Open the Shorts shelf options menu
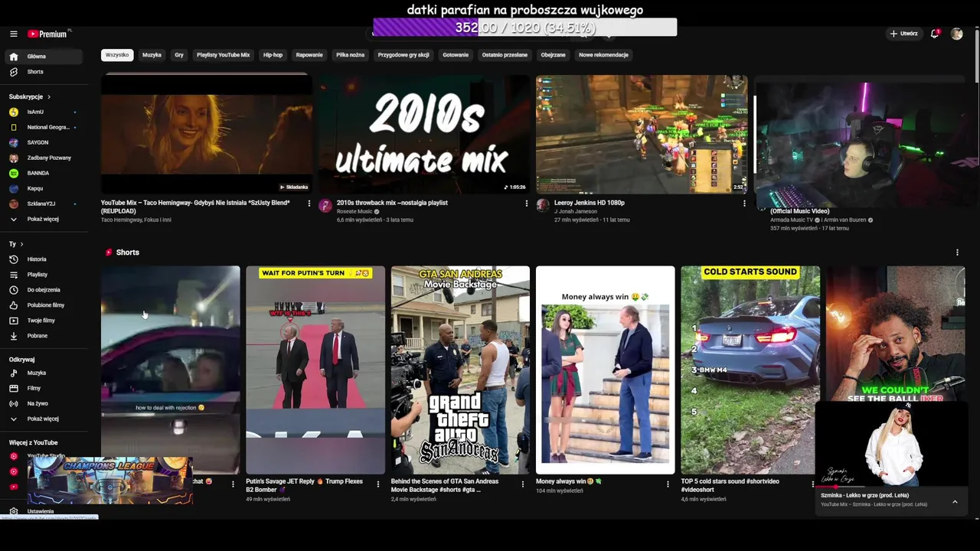This screenshot has height=551, width=980. click(957, 253)
